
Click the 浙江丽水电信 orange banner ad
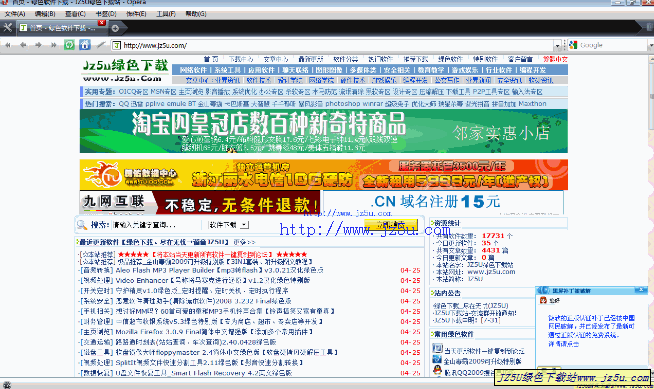click(x=324, y=175)
